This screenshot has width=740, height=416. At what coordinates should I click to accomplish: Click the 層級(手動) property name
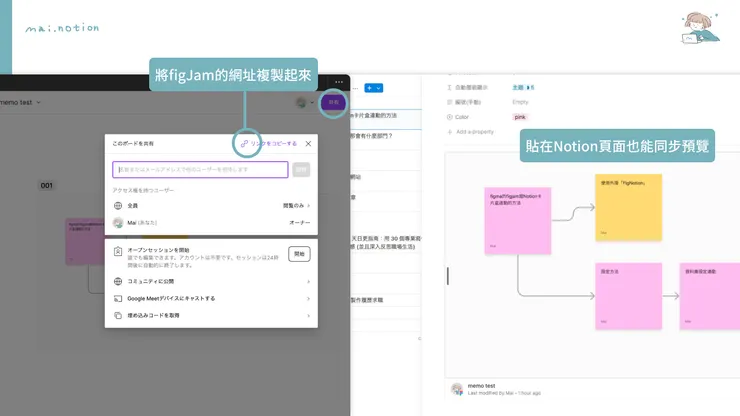click(x=468, y=102)
